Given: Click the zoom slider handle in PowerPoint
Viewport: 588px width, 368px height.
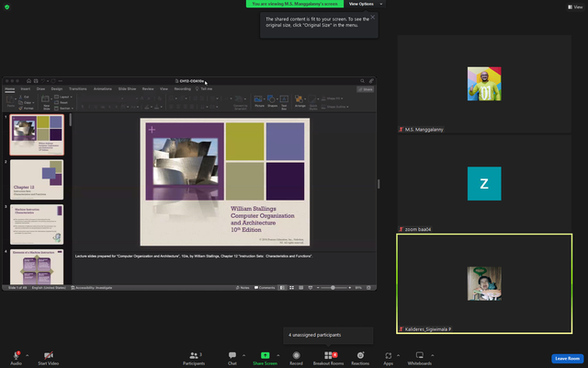Looking at the screenshot, I should 333,288.
